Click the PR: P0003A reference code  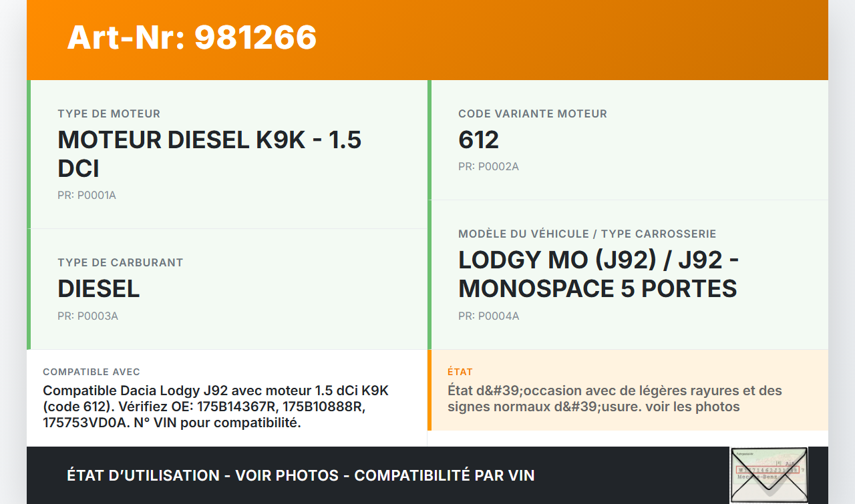point(88,316)
